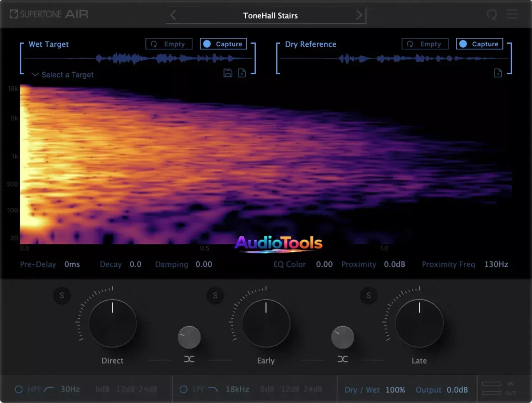Screen dimensions: 532x403
Task: Select the 24dB slope for LPF
Action: pos(312,389)
